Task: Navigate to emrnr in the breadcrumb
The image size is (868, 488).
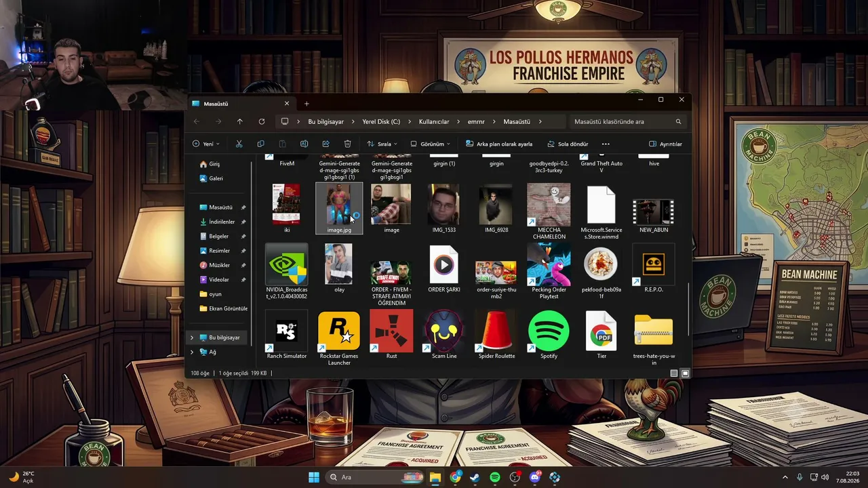Action: [476, 122]
